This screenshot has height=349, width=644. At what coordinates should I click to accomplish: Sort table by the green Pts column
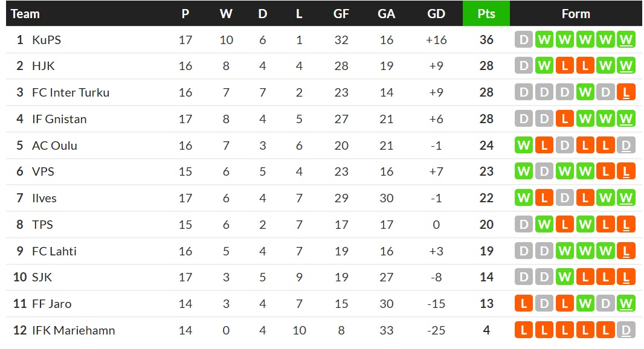tap(486, 13)
